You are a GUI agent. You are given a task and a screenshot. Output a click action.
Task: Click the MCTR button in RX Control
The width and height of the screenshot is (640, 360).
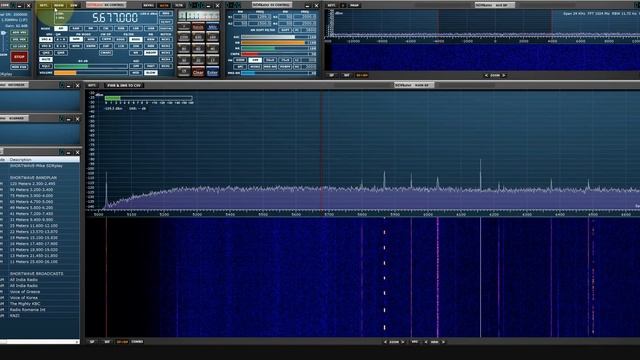pyautogui.click(x=164, y=5)
